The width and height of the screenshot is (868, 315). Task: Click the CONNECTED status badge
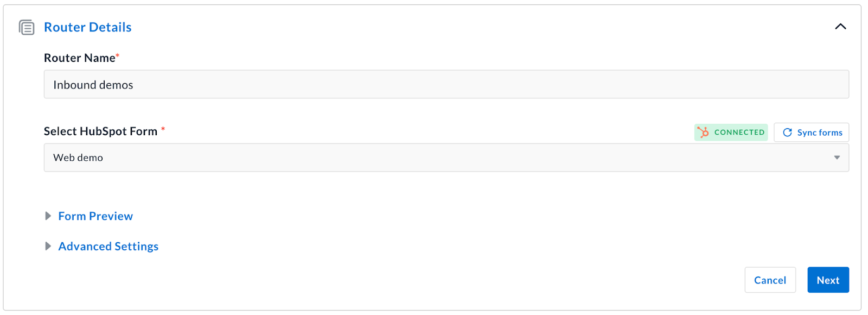tap(731, 132)
